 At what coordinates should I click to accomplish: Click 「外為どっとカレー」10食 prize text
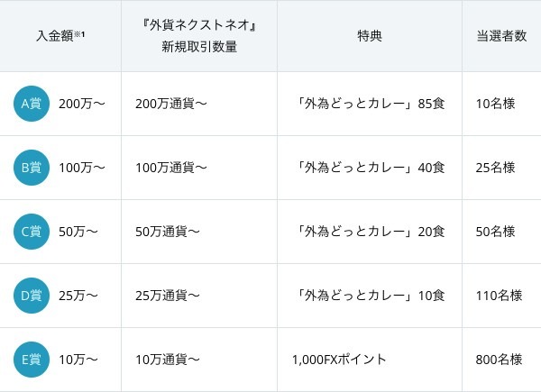point(370,296)
